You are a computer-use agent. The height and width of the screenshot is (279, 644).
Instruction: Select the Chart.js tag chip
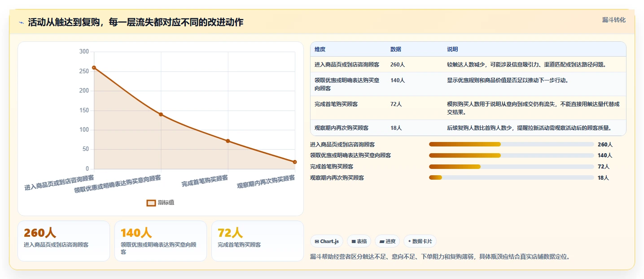point(327,241)
